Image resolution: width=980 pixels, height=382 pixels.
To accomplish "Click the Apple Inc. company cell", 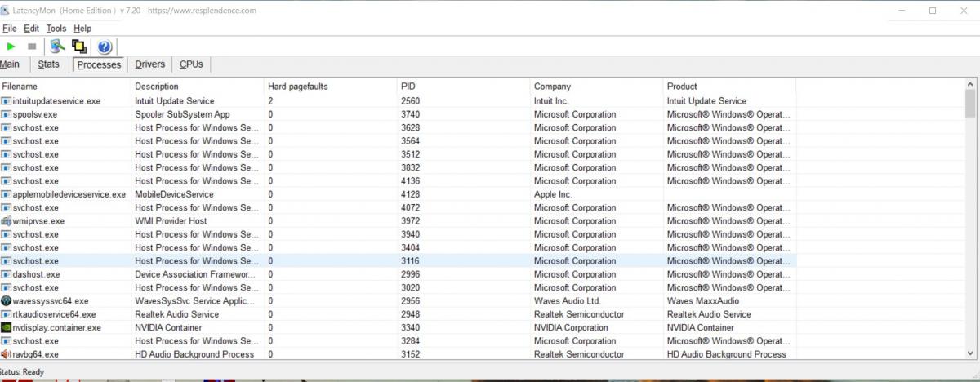I will [553, 194].
